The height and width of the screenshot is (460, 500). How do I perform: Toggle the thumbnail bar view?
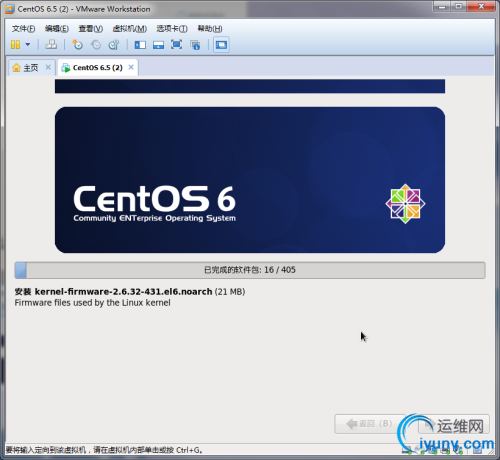(158, 44)
